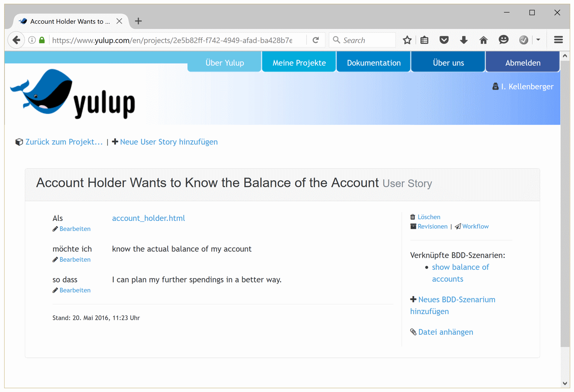Save page to Pocket icon
The image size is (574, 392).
click(x=444, y=40)
